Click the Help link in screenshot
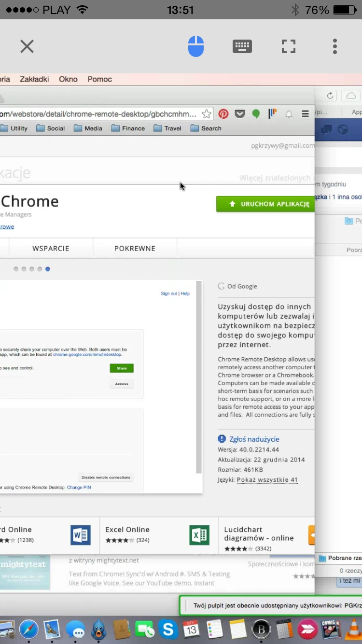Screen dimensions: 362x644 pyautogui.click(x=185, y=294)
